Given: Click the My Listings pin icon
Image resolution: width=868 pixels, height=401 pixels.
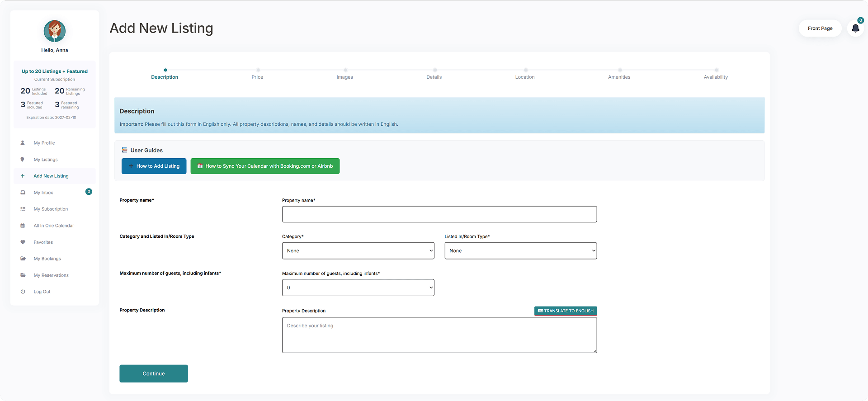Looking at the screenshot, I should coord(23,160).
